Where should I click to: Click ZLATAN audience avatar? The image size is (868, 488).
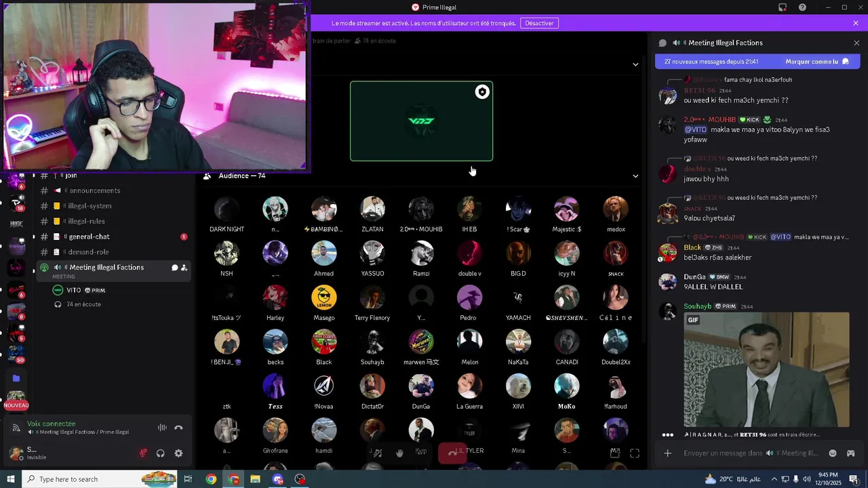click(x=372, y=209)
